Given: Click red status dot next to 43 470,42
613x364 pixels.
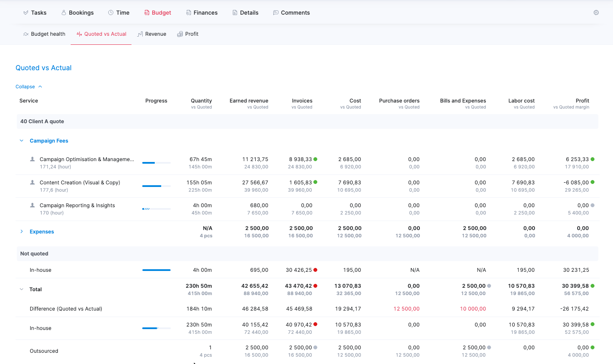Looking at the screenshot, I should [316, 286].
